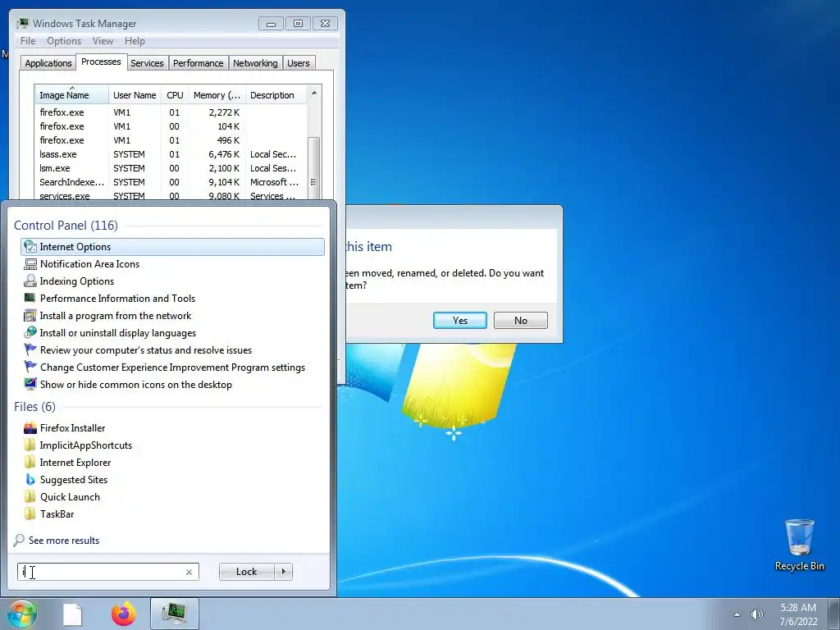This screenshot has height=630, width=840.
Task: Click process list scrollbar up arrow
Action: click(x=314, y=93)
